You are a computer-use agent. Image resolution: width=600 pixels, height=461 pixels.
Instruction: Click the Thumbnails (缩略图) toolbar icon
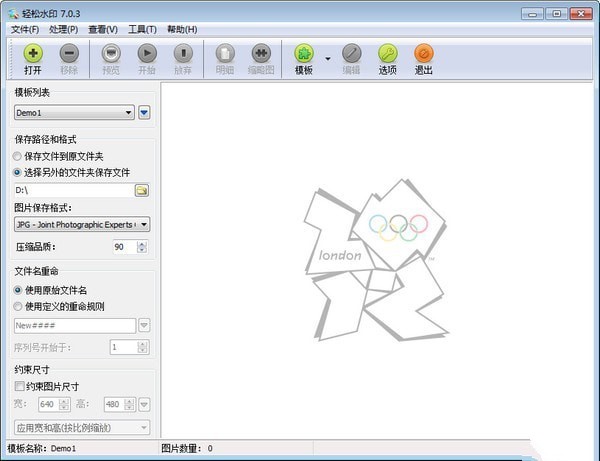(261, 53)
